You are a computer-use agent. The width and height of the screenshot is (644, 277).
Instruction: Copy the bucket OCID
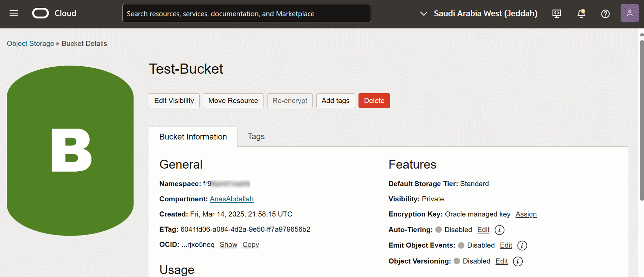pyautogui.click(x=251, y=245)
